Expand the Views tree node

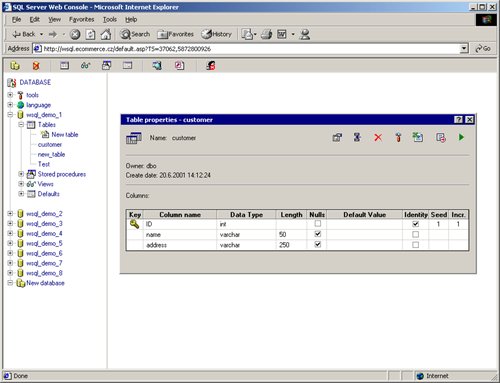coord(21,184)
